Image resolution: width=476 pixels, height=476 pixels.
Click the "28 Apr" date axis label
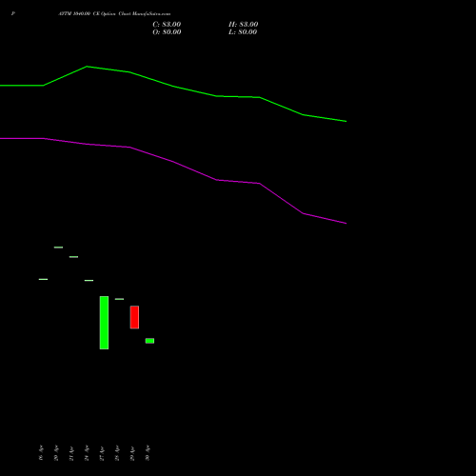pyautogui.click(x=117, y=453)
